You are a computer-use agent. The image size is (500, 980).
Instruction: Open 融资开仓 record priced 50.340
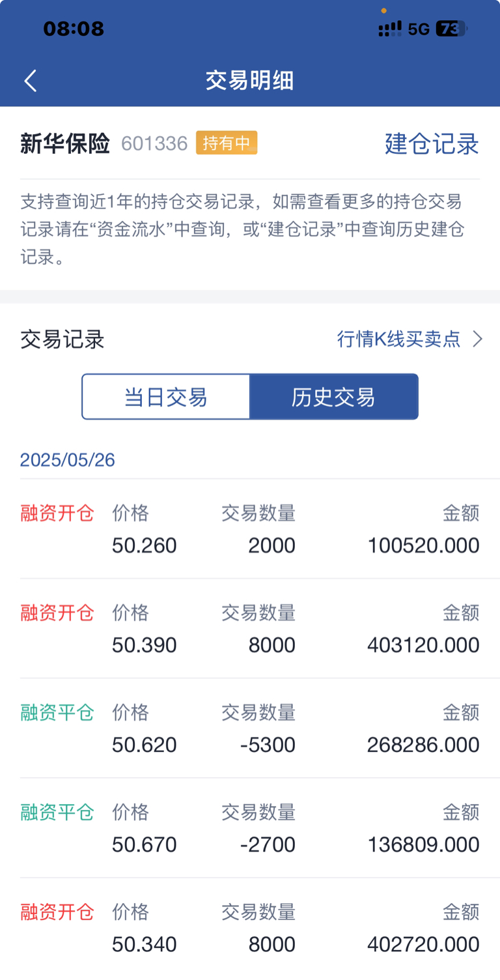[x=250, y=928]
